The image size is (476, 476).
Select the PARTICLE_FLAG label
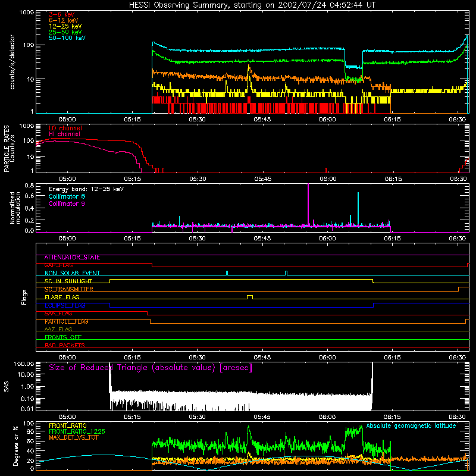click(67, 321)
